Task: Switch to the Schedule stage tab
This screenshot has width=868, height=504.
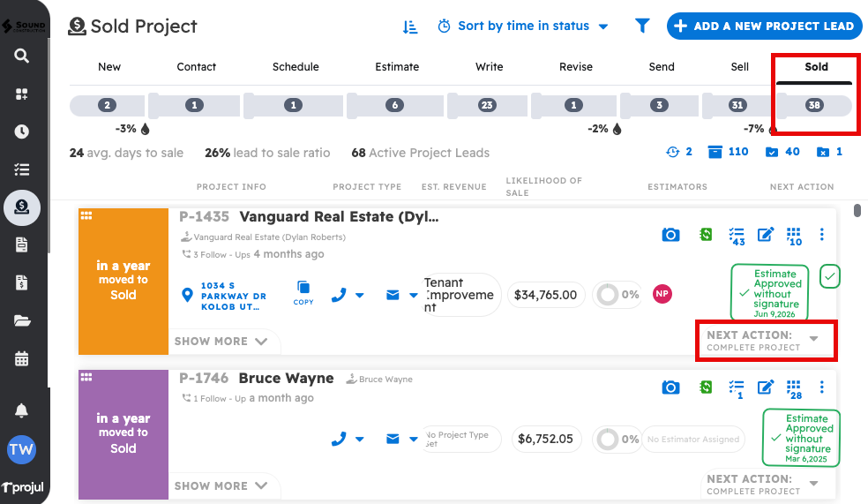Action: [296, 67]
